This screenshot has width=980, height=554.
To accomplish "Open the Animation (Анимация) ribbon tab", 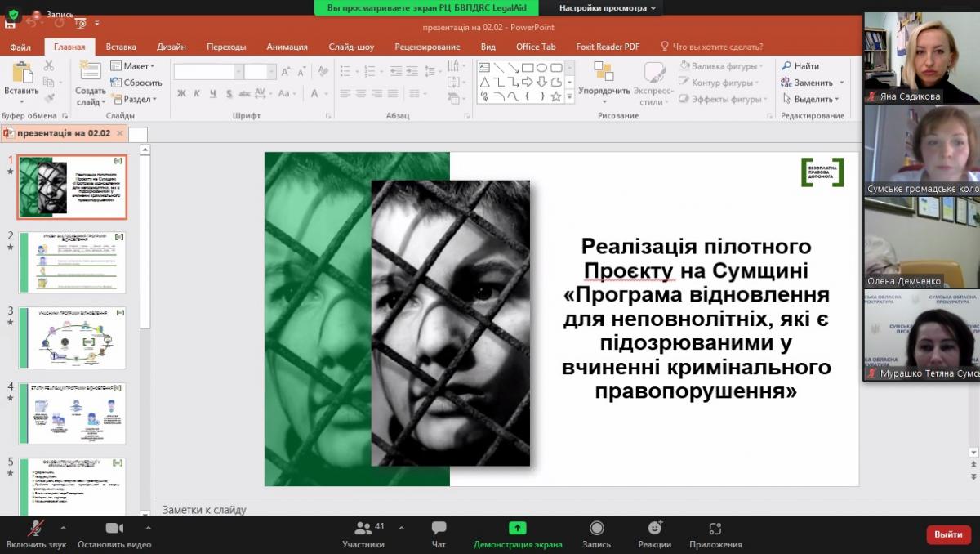I will pyautogui.click(x=287, y=47).
